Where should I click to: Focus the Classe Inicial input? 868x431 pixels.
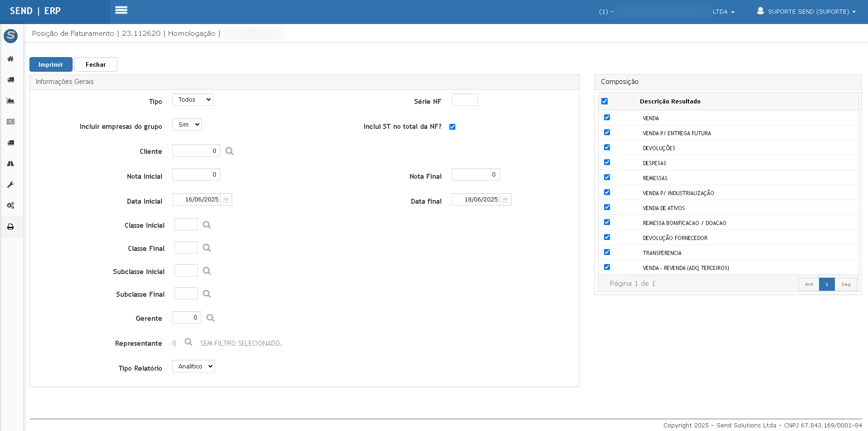[x=186, y=225]
